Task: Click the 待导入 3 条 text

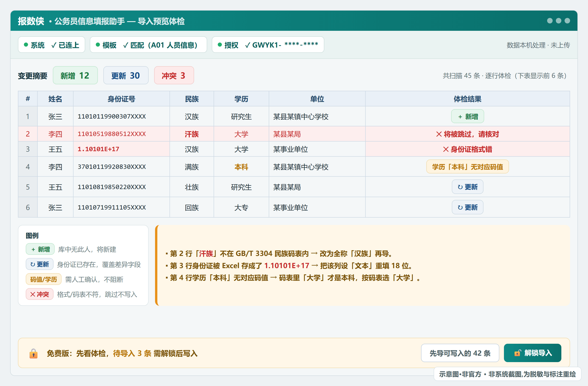Action: [132, 353]
